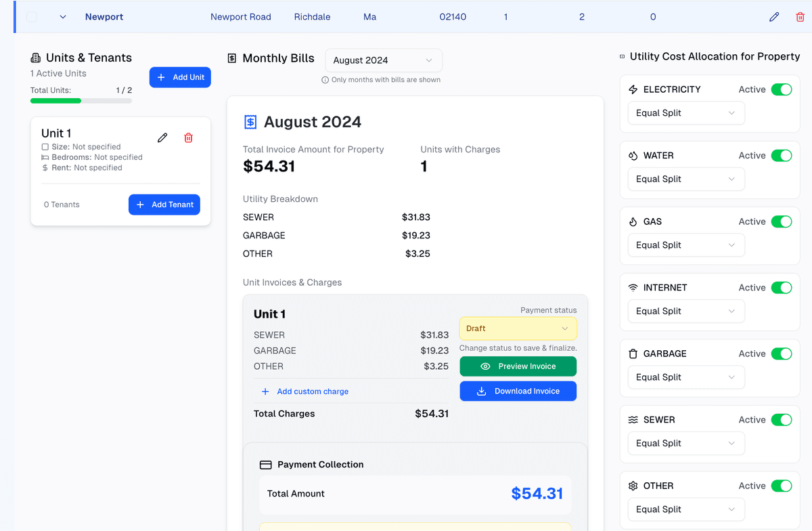Image resolution: width=812 pixels, height=531 pixels.
Task: Click the small icon before Utility Cost Allocation
Action: pos(623,57)
